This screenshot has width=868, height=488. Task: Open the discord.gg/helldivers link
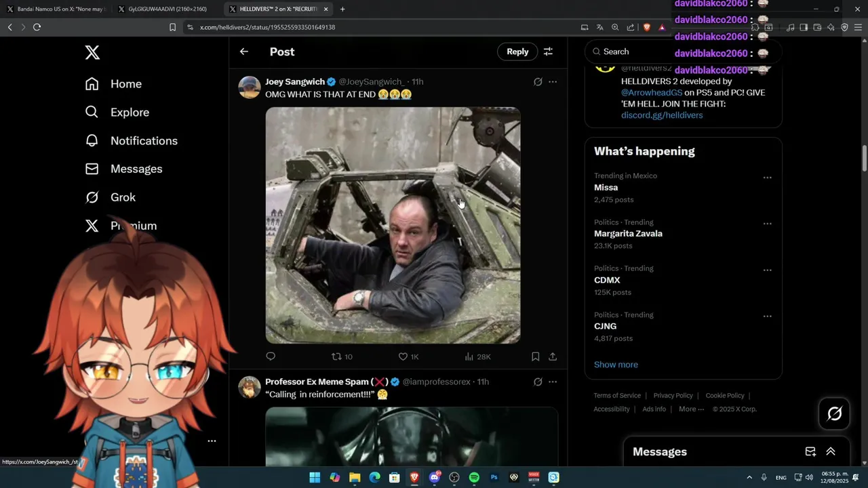coord(662,115)
